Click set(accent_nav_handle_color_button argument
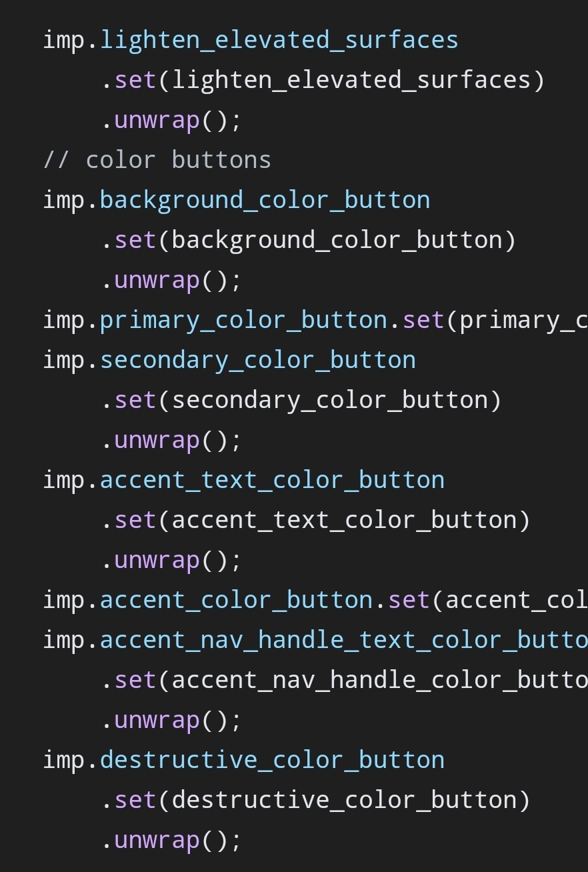588x872 pixels. (x=351, y=680)
